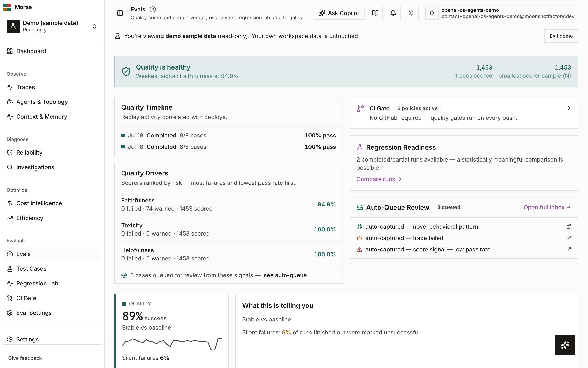Open Dashboard in the sidebar

(x=52, y=51)
